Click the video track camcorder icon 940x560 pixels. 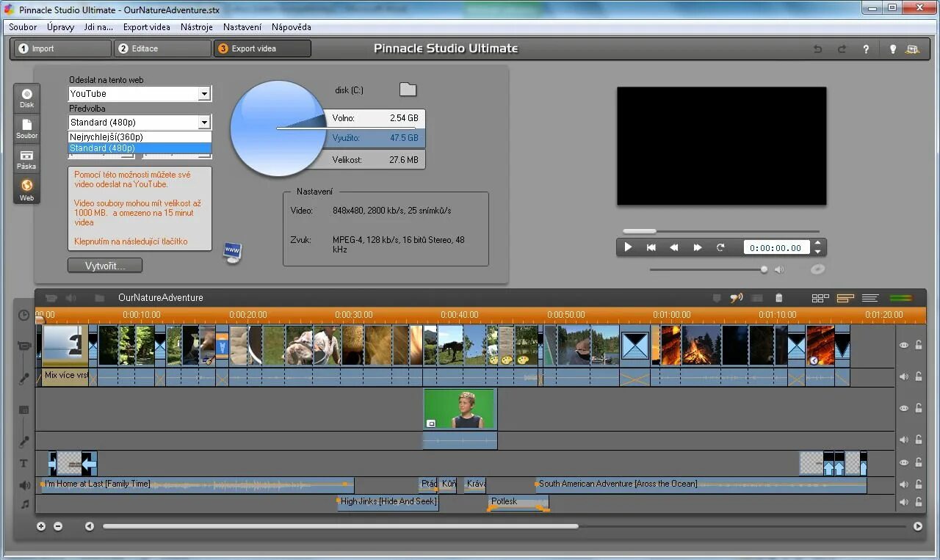pyautogui.click(x=24, y=346)
